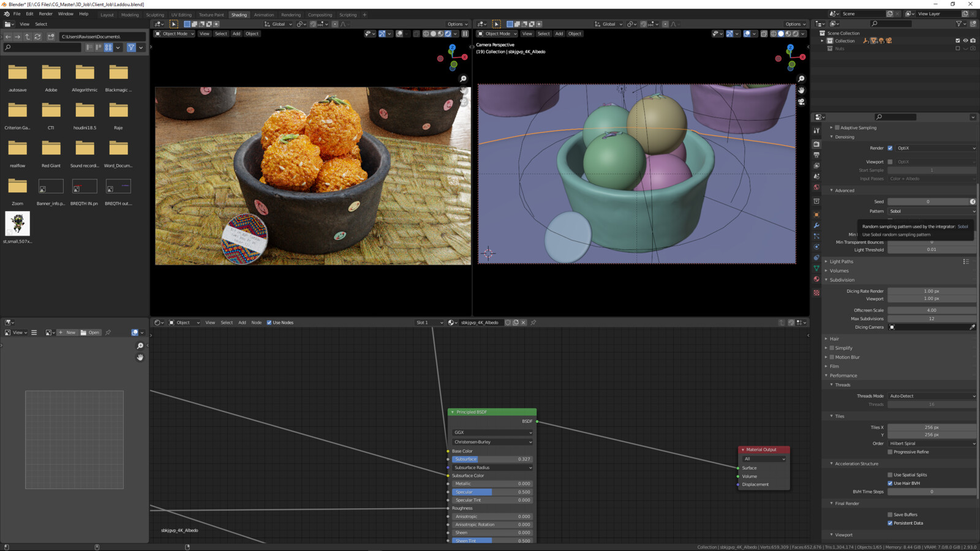The image size is (980, 551).
Task: Open the Texture checker properties tab
Action: [816, 293]
